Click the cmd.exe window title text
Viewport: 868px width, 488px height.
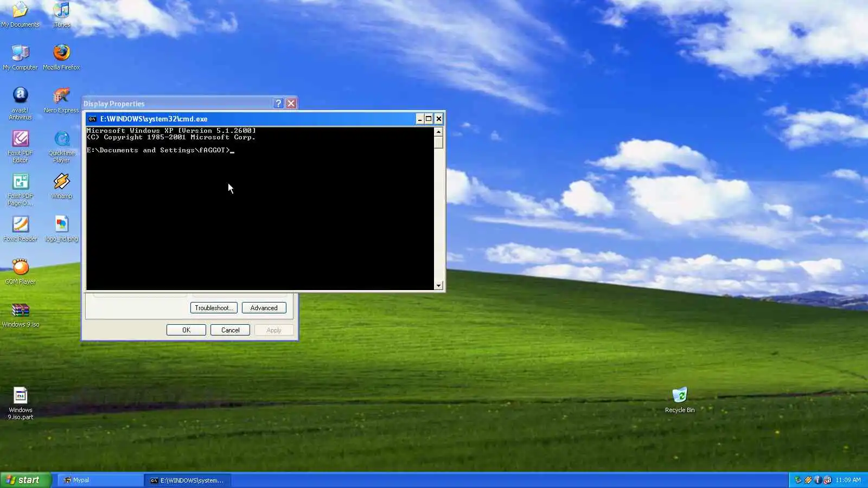[x=154, y=119]
